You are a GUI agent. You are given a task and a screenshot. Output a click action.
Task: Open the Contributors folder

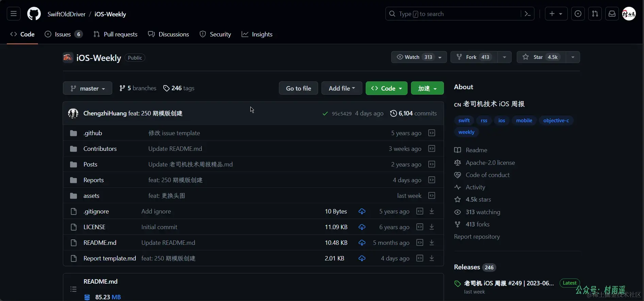click(x=100, y=149)
